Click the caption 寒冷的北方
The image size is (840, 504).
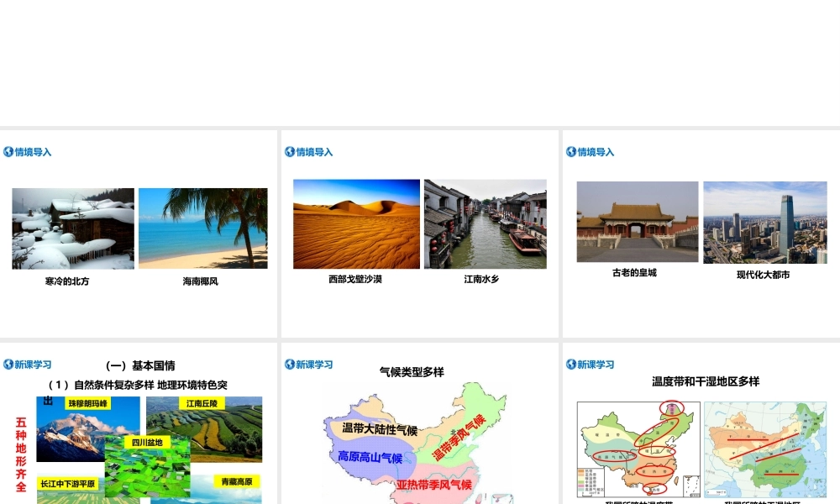click(67, 281)
